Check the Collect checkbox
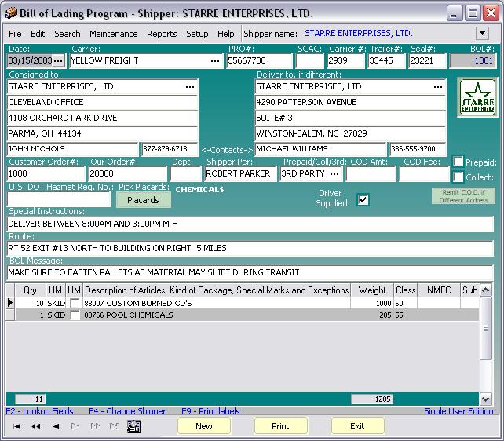Image resolution: width=504 pixels, height=441 pixels. coord(458,177)
